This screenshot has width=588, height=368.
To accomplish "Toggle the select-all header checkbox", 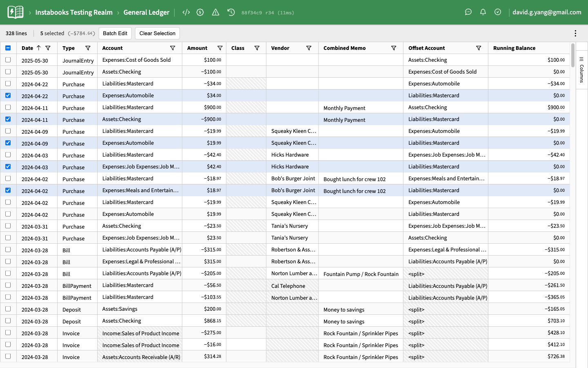I will click(8, 48).
